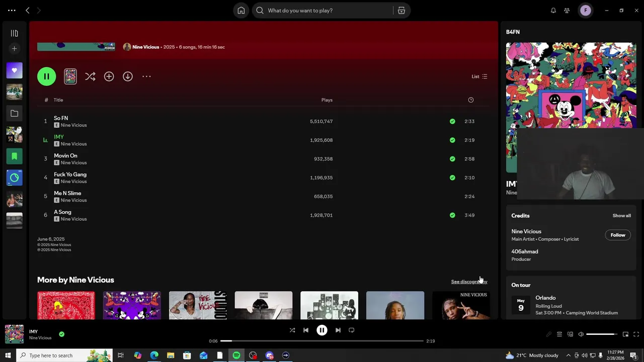Seek on the playback progress bar
644x362 pixels.
pos(322,341)
